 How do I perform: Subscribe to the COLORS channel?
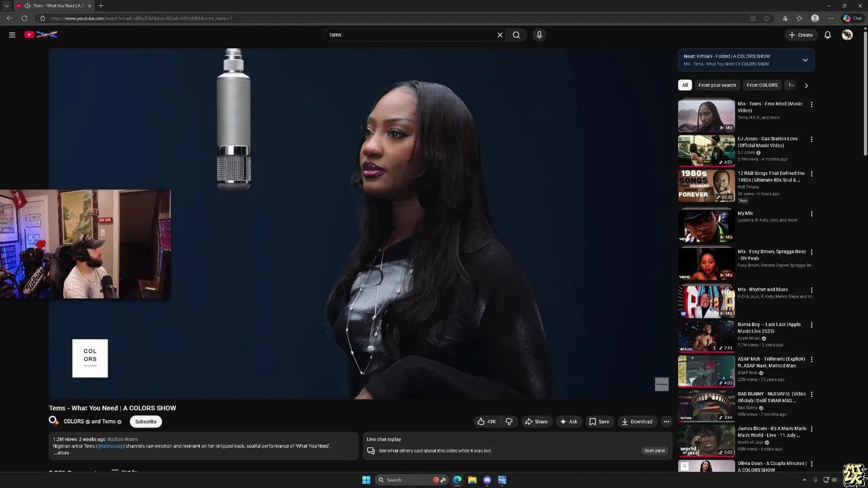point(146,422)
